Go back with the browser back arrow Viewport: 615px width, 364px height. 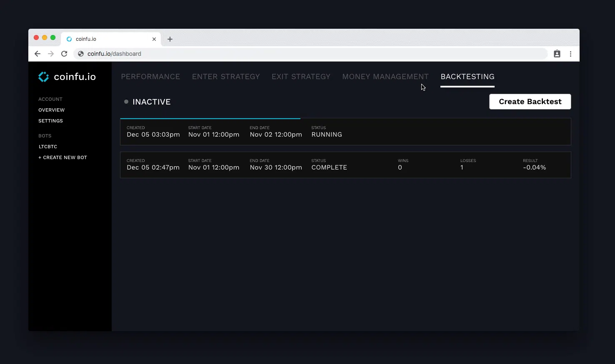click(x=37, y=54)
